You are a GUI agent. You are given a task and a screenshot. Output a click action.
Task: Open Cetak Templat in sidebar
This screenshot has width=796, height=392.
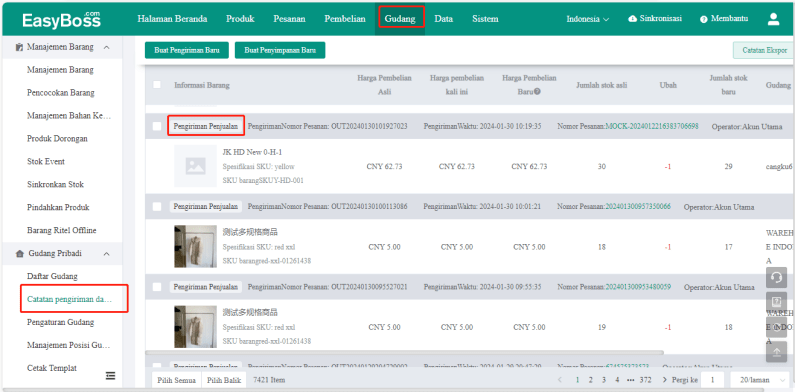point(52,368)
